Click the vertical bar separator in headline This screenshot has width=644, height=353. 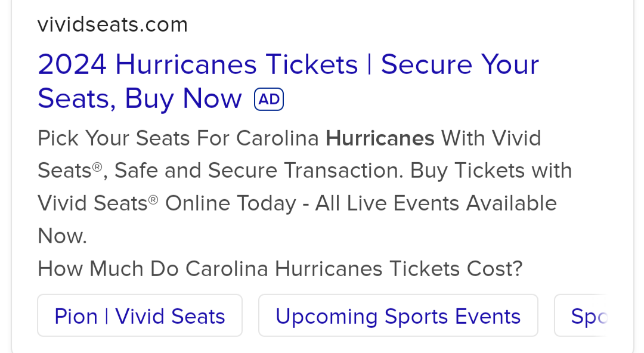point(369,65)
